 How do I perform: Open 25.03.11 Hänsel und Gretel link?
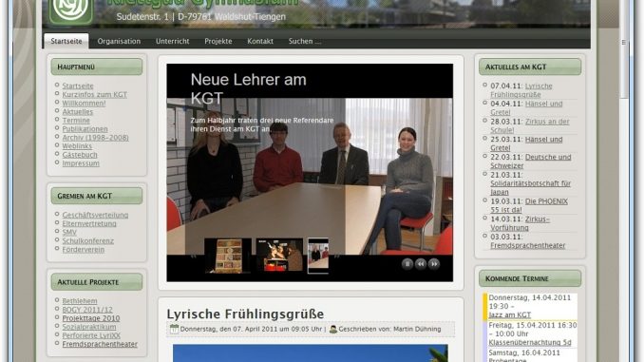point(526,143)
